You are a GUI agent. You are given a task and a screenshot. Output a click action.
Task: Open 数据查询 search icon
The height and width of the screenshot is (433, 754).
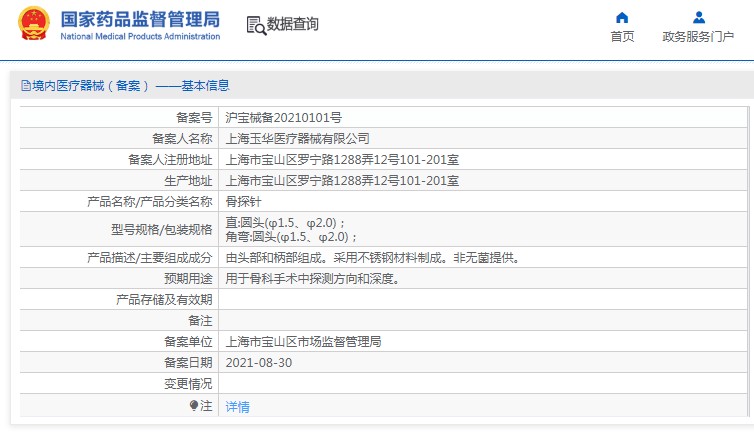tap(256, 25)
